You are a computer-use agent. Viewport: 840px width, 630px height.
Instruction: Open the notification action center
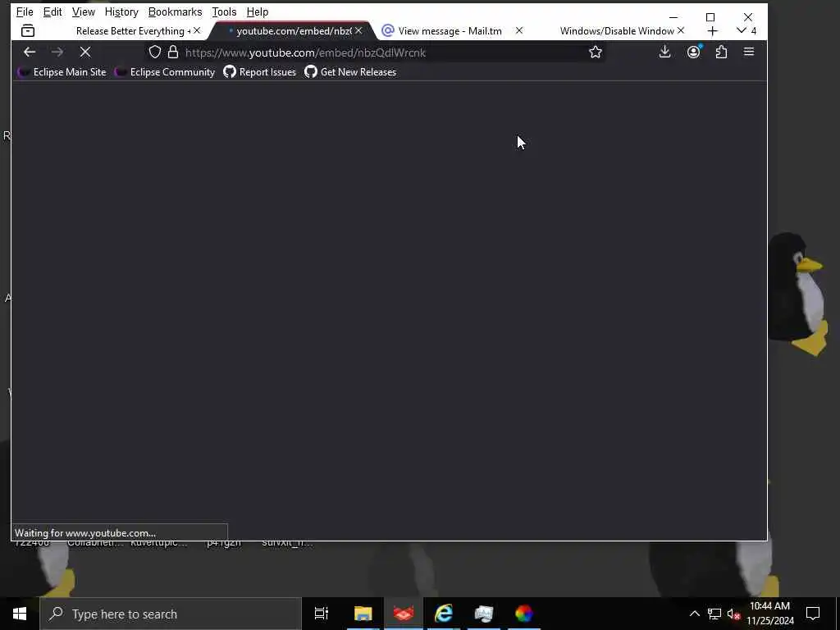tap(813, 614)
